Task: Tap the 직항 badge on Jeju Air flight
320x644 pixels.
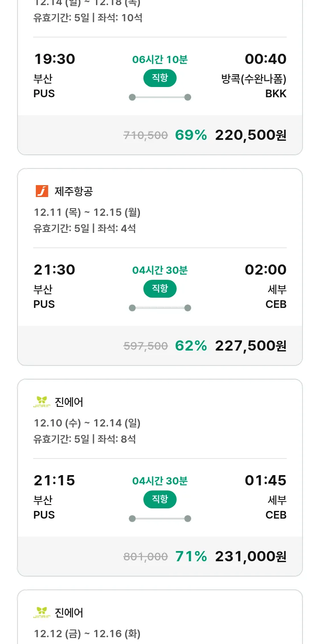Action: 160,289
